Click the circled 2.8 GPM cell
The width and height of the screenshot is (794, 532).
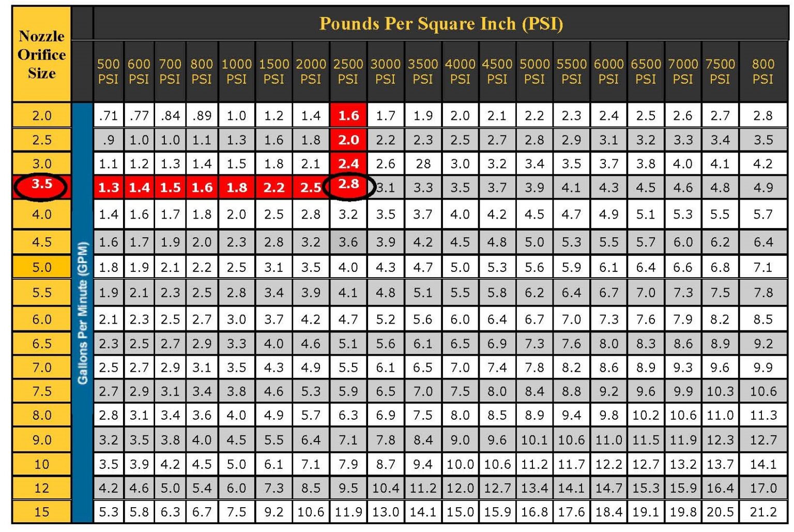pos(348,185)
